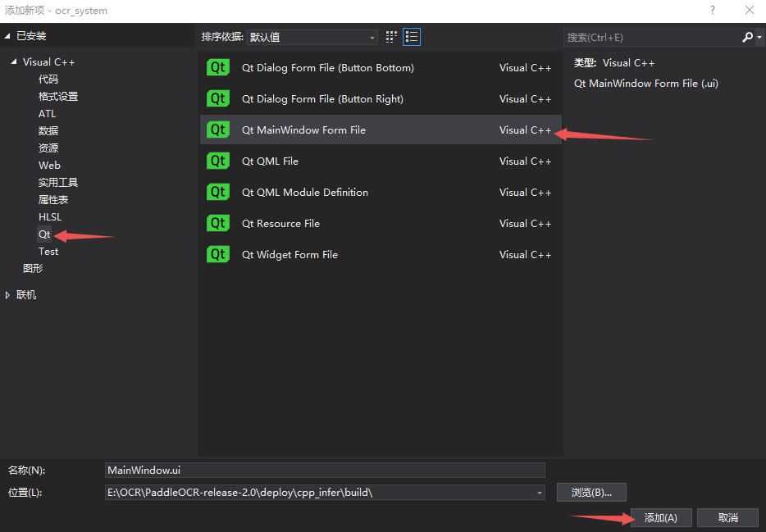Screen dimensions: 766x532
Task: Choose Qt QML Module Definition template
Action: 381,193
